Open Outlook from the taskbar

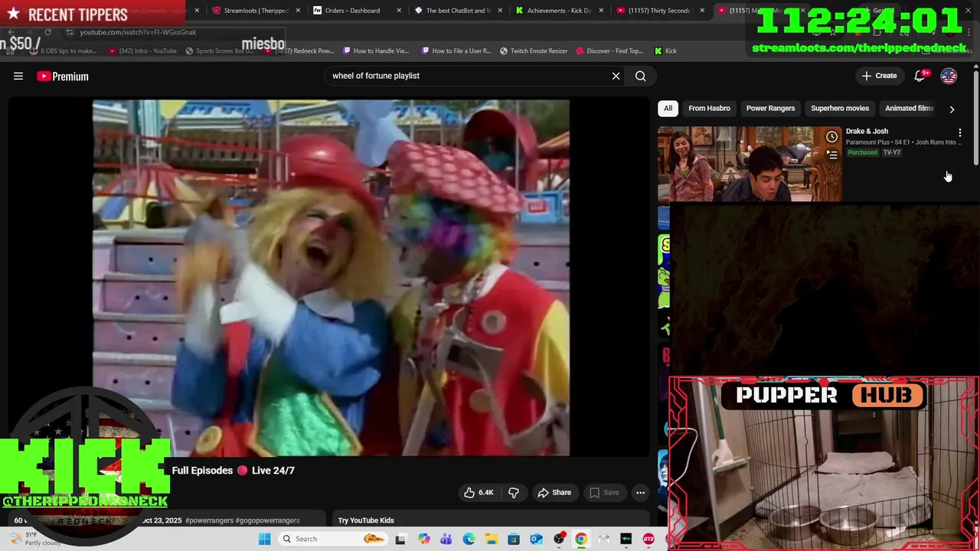tap(536, 539)
